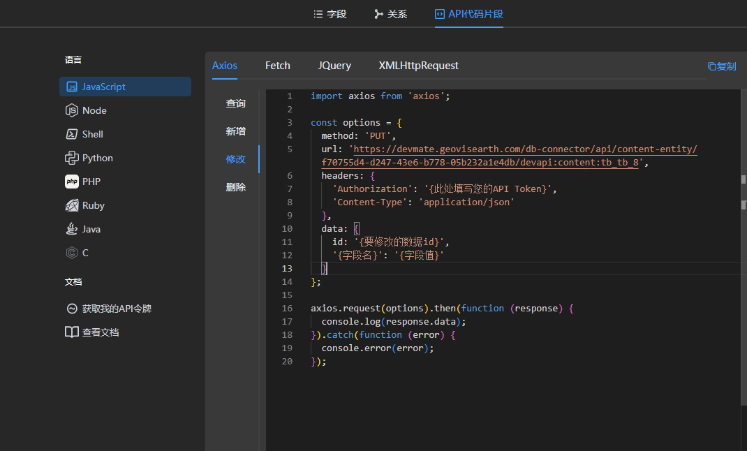Switch to the JQuery tab

334,65
